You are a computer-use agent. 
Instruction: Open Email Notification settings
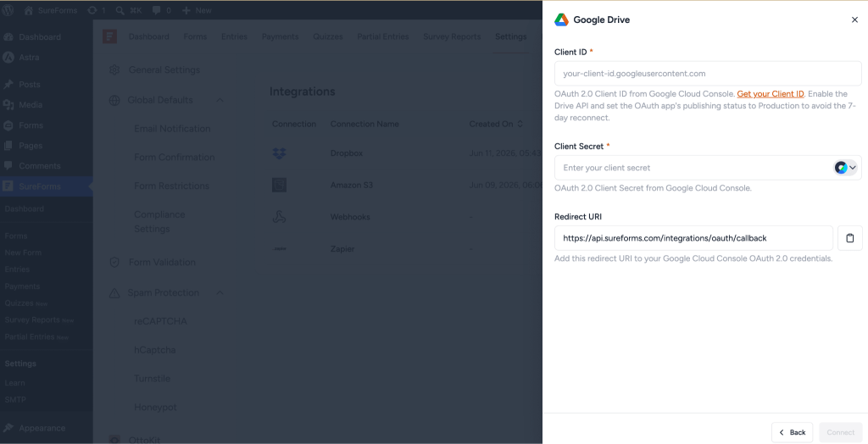(x=172, y=129)
